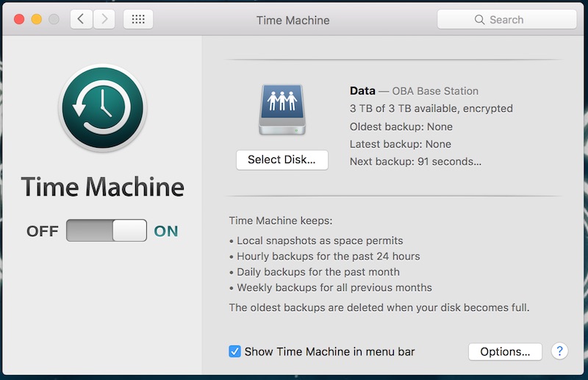Minimize the window with the yellow button
Image resolution: width=588 pixels, height=380 pixels.
tap(36, 20)
